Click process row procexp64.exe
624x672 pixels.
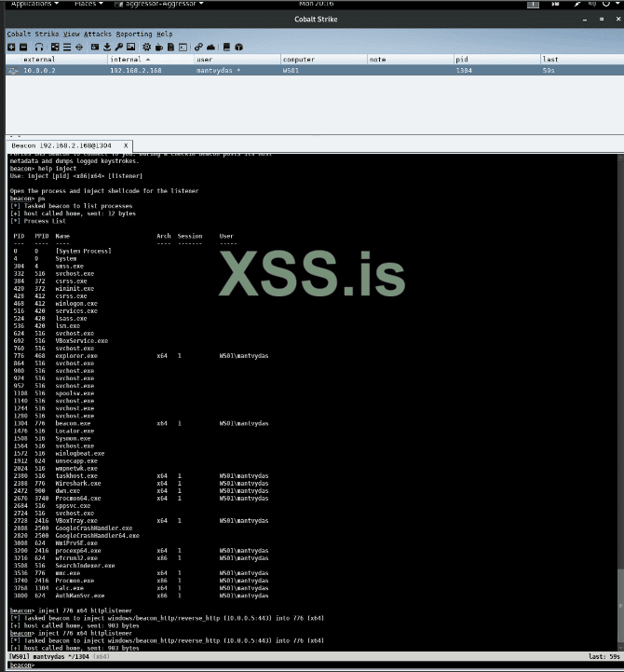[x=141, y=551]
